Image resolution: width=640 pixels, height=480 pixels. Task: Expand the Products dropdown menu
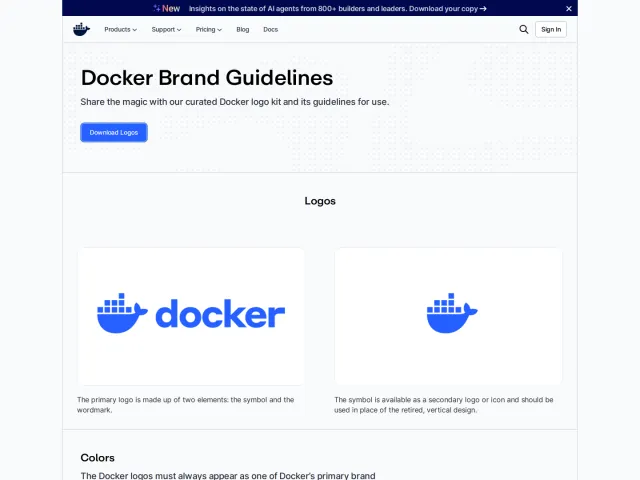coord(120,29)
